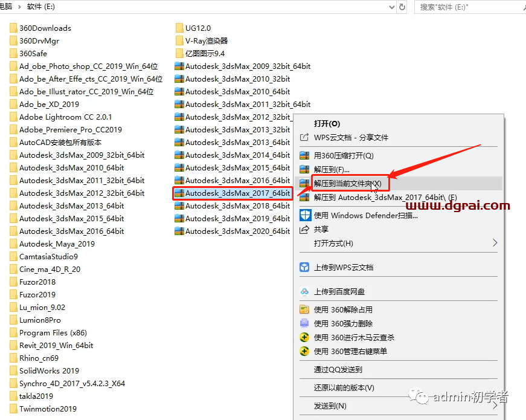Click the refresh icon beside the address bar
This screenshot has width=526, height=420.
pos(402,7)
